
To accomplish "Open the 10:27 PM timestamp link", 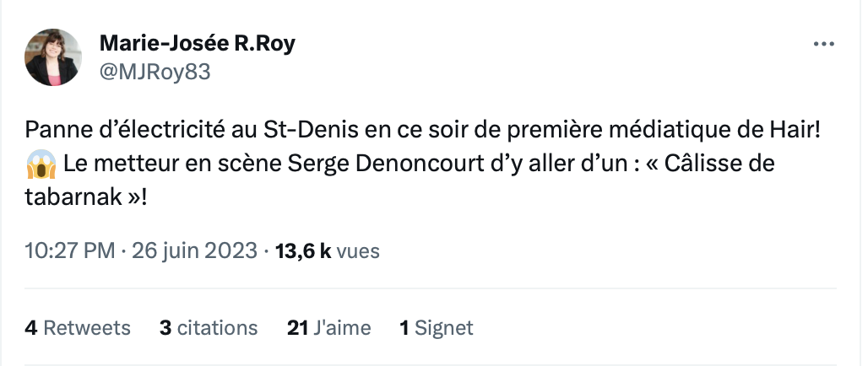I will (x=69, y=250).
